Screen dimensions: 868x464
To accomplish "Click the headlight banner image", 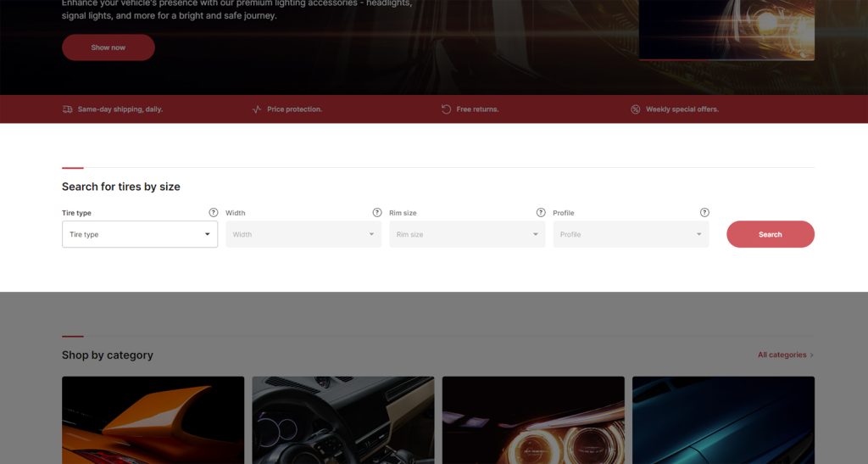I will (x=726, y=30).
